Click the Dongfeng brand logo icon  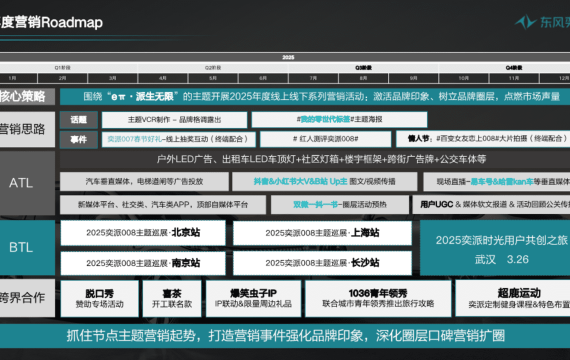[526, 22]
